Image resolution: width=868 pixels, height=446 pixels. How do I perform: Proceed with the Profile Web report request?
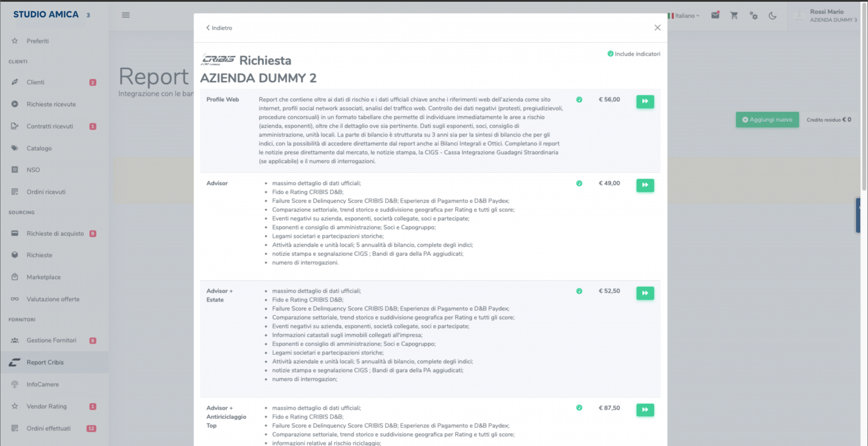pyautogui.click(x=645, y=102)
